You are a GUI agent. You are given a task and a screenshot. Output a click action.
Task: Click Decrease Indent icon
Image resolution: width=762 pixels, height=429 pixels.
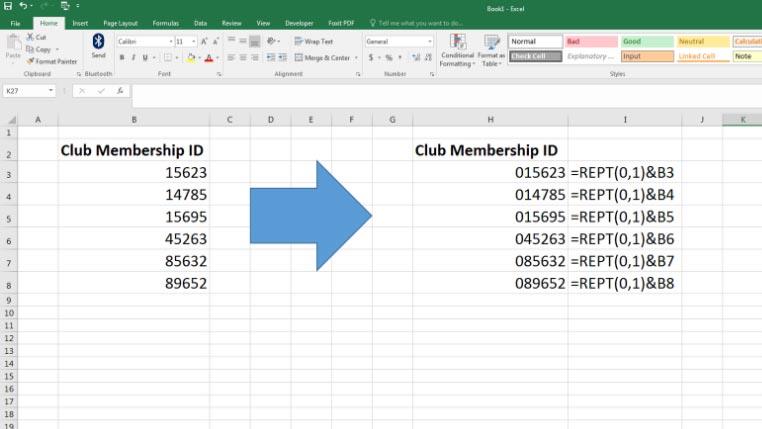click(x=271, y=58)
